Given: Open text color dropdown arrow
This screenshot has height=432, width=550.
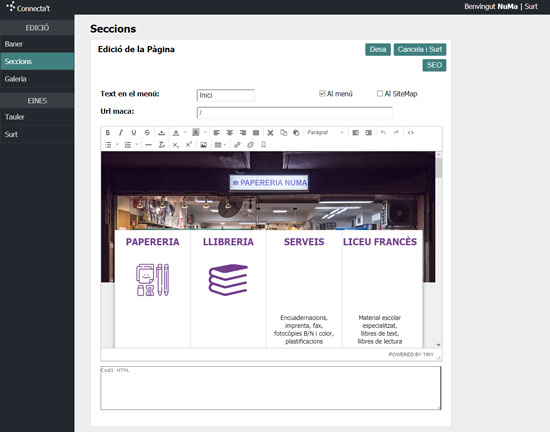Looking at the screenshot, I should (186, 133).
